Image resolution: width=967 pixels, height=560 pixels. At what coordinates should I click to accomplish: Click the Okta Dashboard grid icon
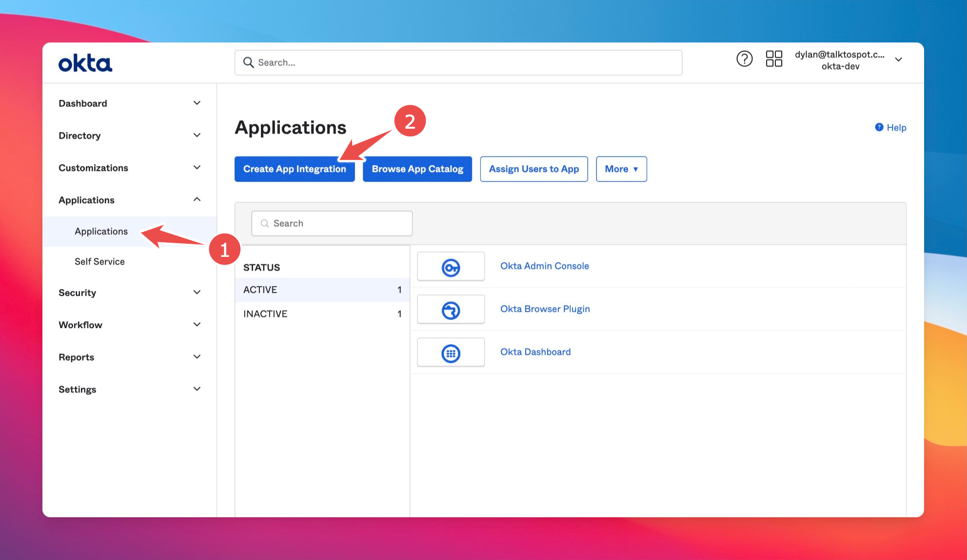(451, 353)
